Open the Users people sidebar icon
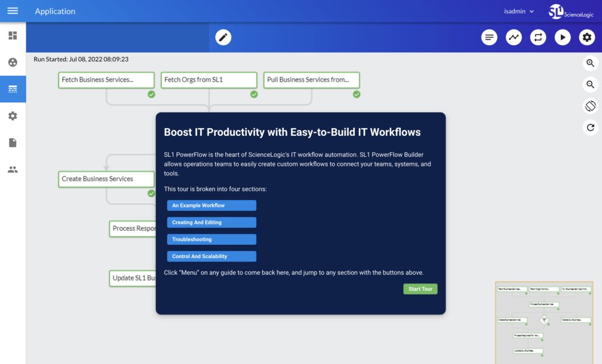602x364 pixels. 13,169
